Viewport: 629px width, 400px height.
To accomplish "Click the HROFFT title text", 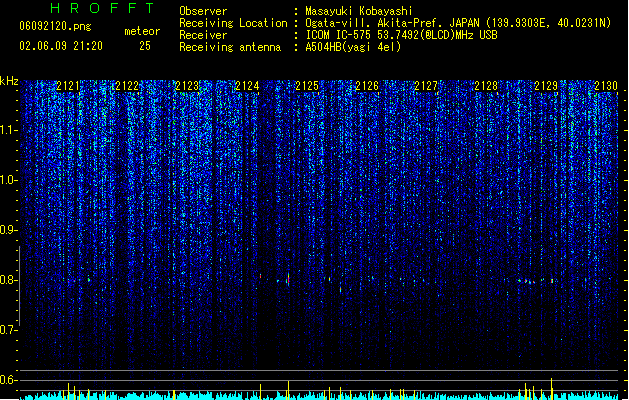I will [x=102, y=8].
